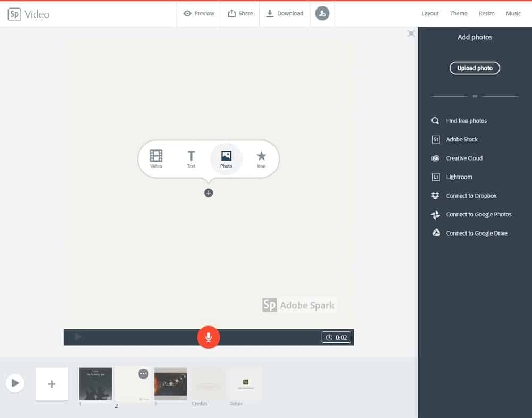Toggle fullscreen slide view icon
532x418 pixels.
[x=411, y=34]
